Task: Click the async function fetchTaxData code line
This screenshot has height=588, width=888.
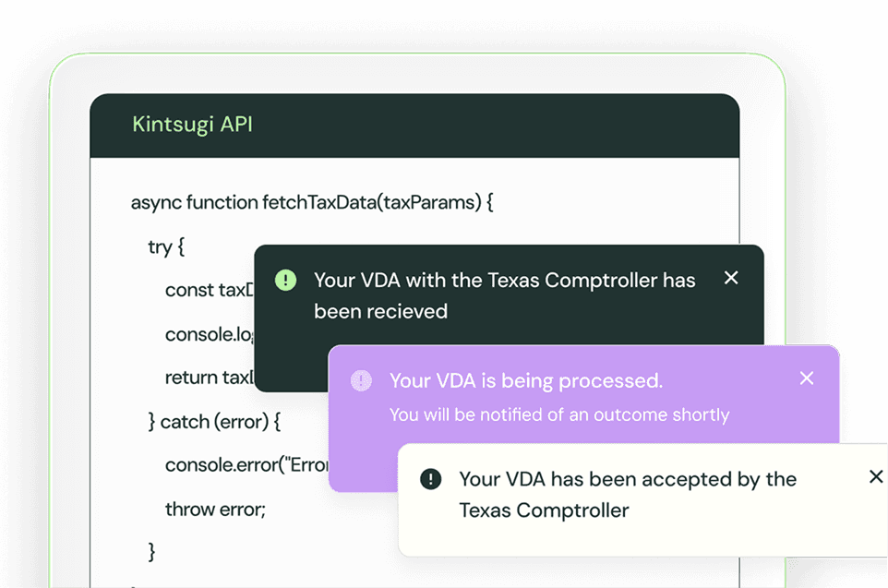Action: tap(312, 202)
